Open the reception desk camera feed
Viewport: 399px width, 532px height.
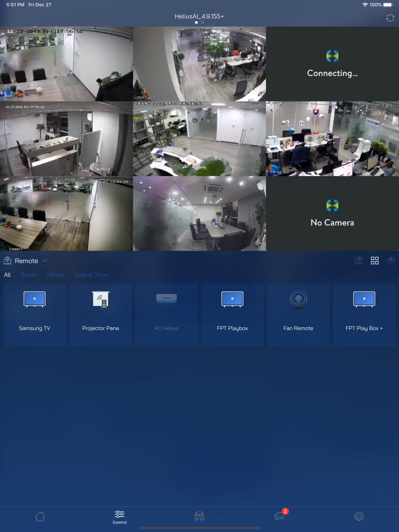199,139
